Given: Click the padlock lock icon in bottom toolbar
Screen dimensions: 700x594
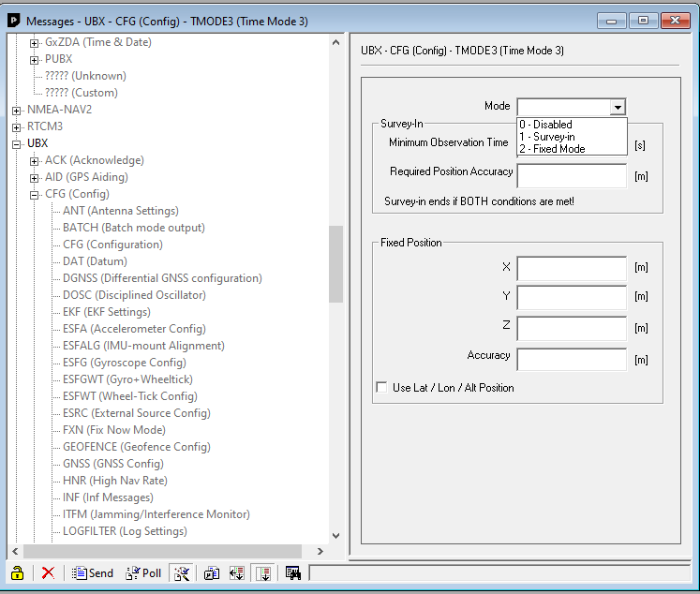Looking at the screenshot, I should point(17,572).
